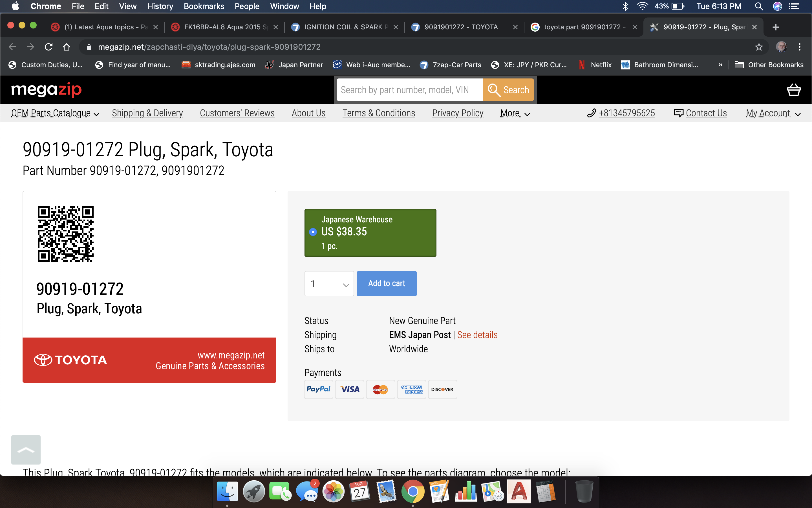Open Spotlight search in menu bar
The image size is (812, 508).
tap(759, 6)
